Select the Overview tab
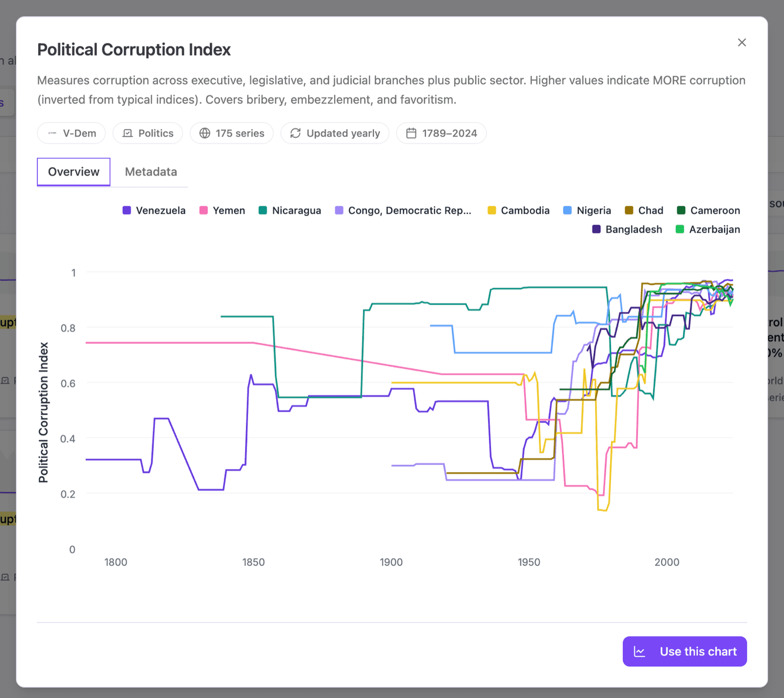 [x=73, y=172]
